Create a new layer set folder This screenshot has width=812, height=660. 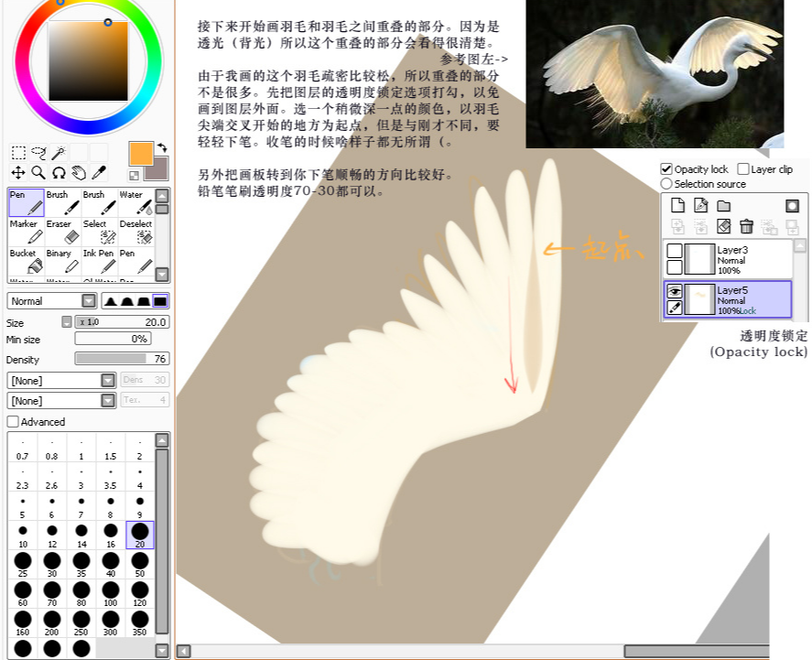(723, 205)
